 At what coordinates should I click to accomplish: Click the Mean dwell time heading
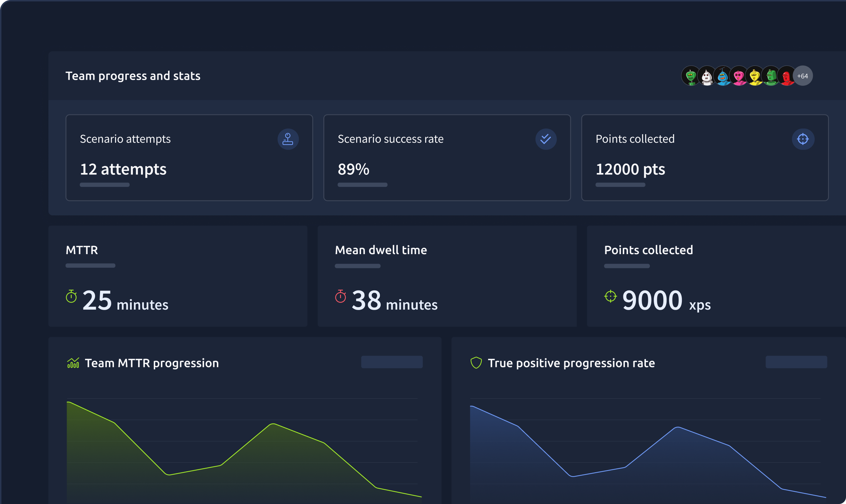point(381,250)
